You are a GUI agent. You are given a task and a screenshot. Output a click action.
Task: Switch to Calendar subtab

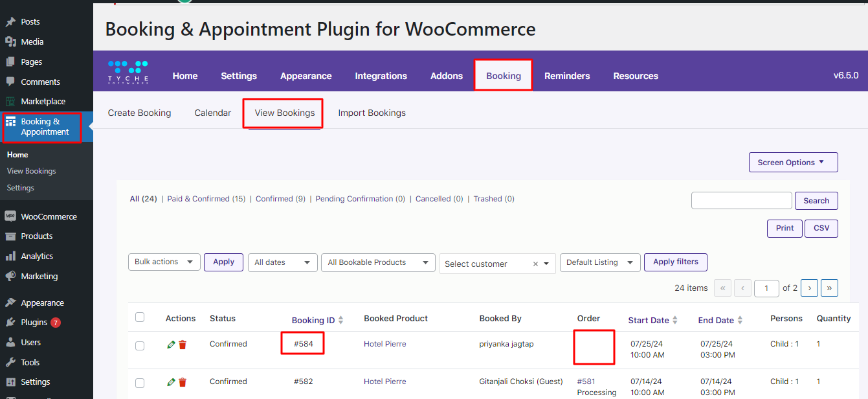point(213,113)
